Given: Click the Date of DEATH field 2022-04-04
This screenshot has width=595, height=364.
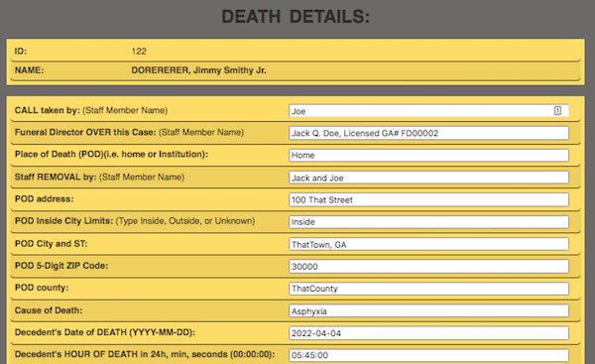Looking at the screenshot, I should pyautogui.click(x=428, y=333).
